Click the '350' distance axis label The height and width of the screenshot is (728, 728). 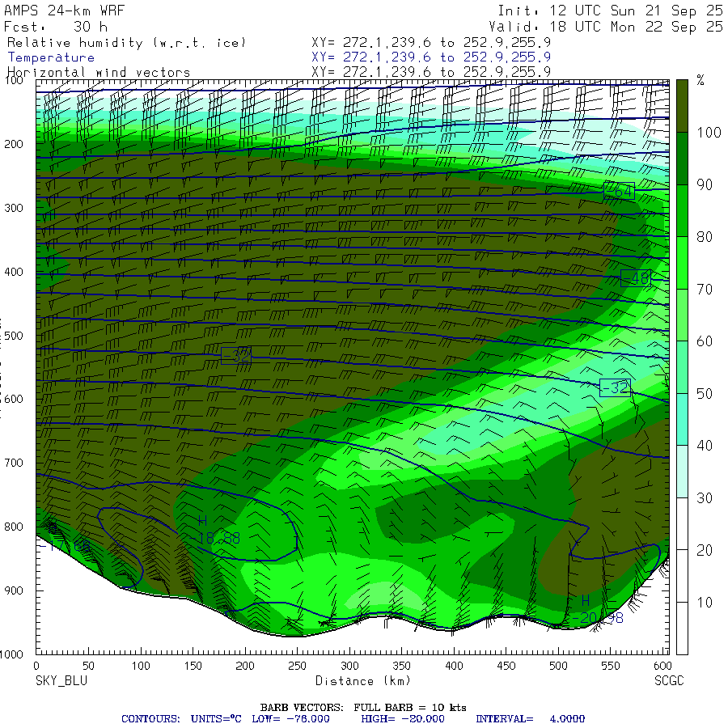(x=401, y=666)
